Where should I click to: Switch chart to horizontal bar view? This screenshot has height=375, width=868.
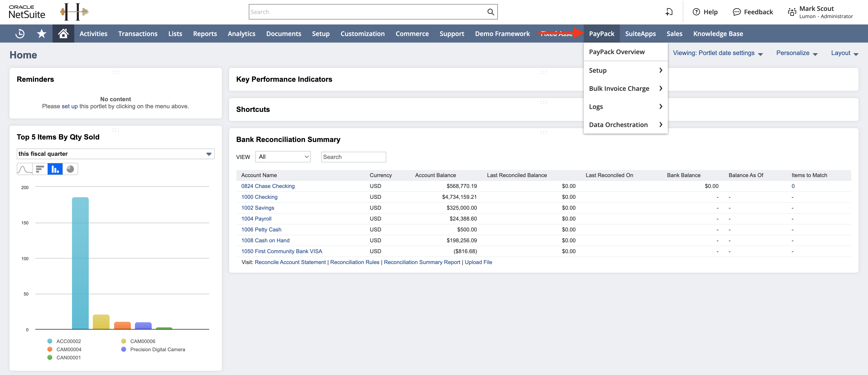(x=40, y=169)
